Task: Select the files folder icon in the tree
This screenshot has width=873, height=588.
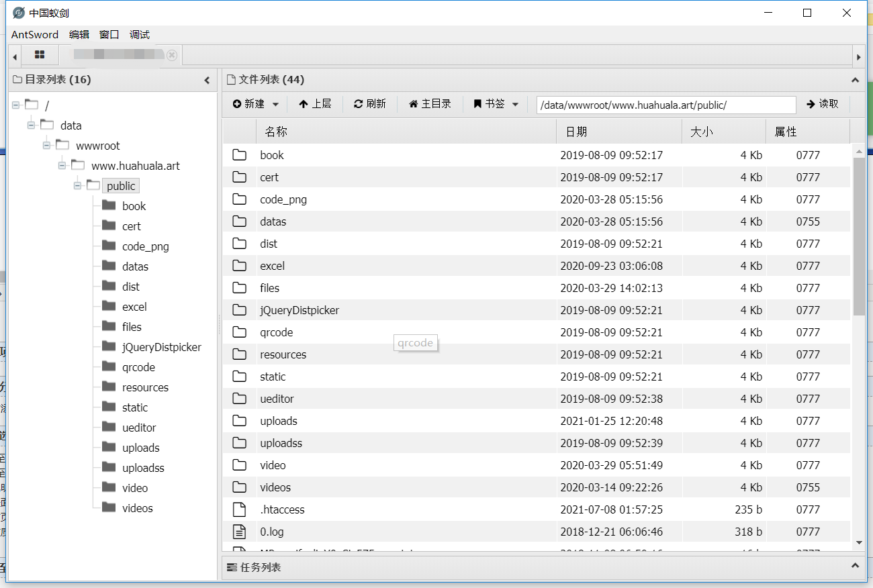Action: click(x=109, y=326)
